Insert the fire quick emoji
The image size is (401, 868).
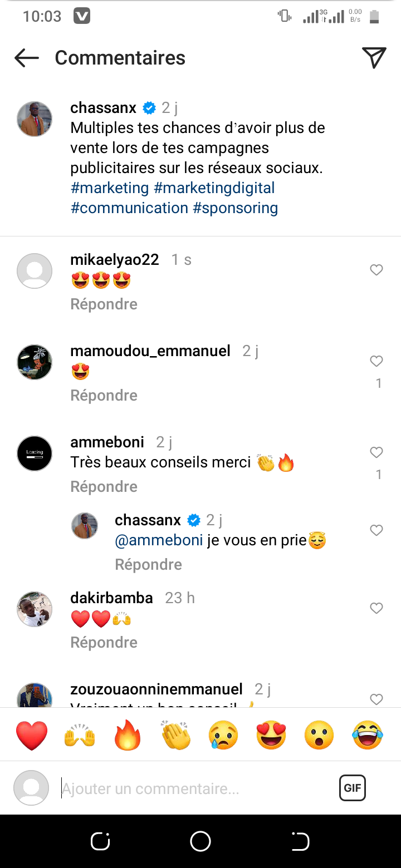(128, 735)
